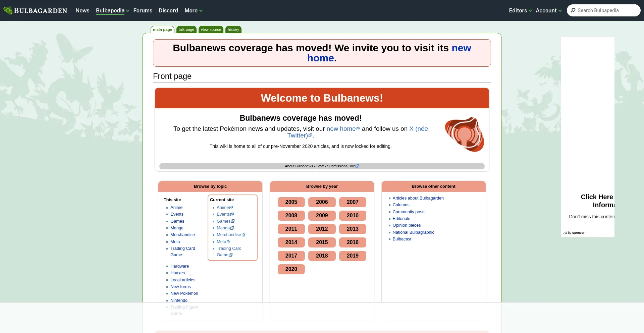
Task: Open the New forms link
Action: [180, 287]
